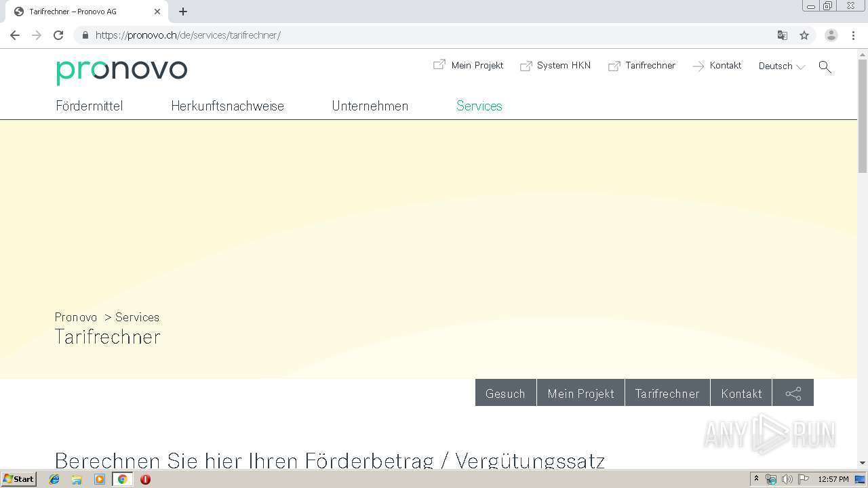Open the Unternehmen menu
Screen dimensions: 868x488
tap(370, 106)
